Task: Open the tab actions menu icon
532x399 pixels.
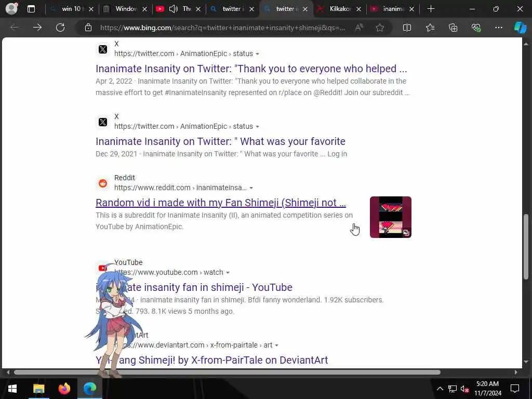Action: click(31, 9)
